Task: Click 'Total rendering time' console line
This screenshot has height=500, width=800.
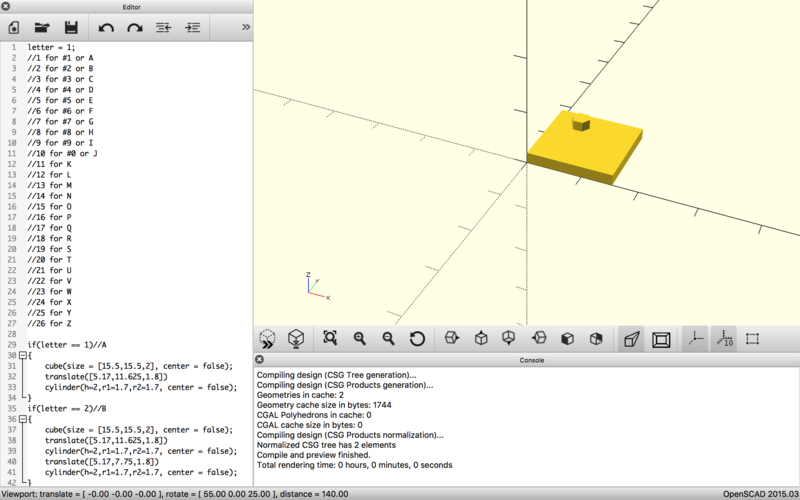Action: point(355,465)
